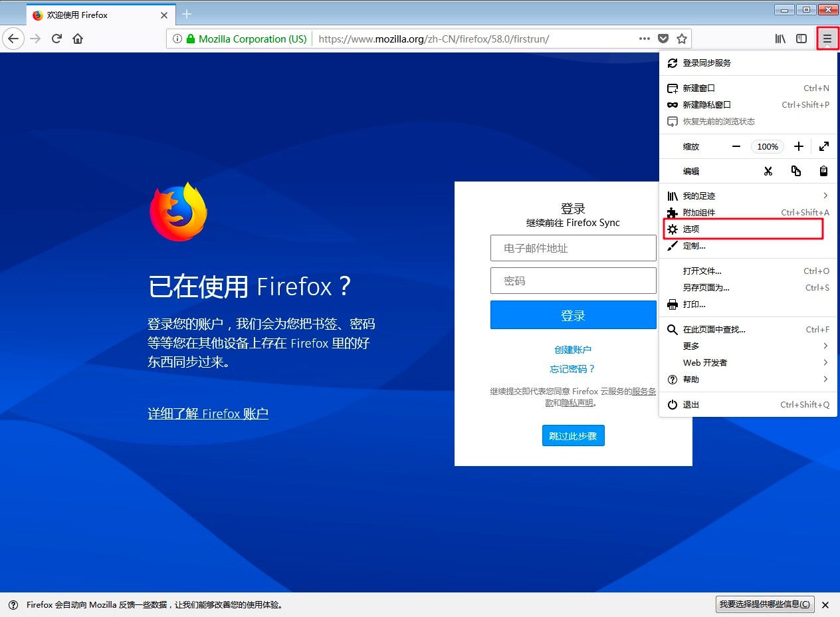The image size is (840, 617).
Task: Click the copy icon in the menu
Action: pos(796,171)
